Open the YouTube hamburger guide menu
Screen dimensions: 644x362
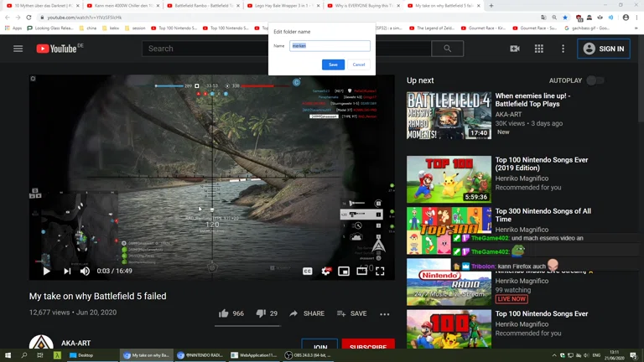click(18, 49)
